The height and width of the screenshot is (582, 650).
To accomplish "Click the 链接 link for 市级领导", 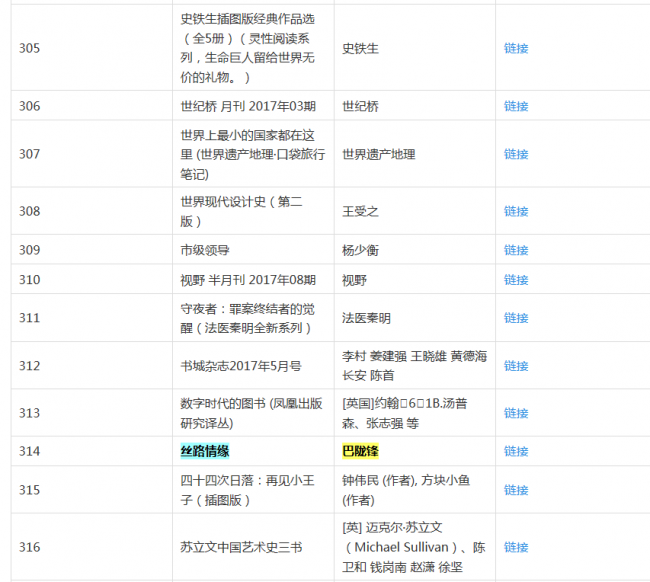I will 515,250.
